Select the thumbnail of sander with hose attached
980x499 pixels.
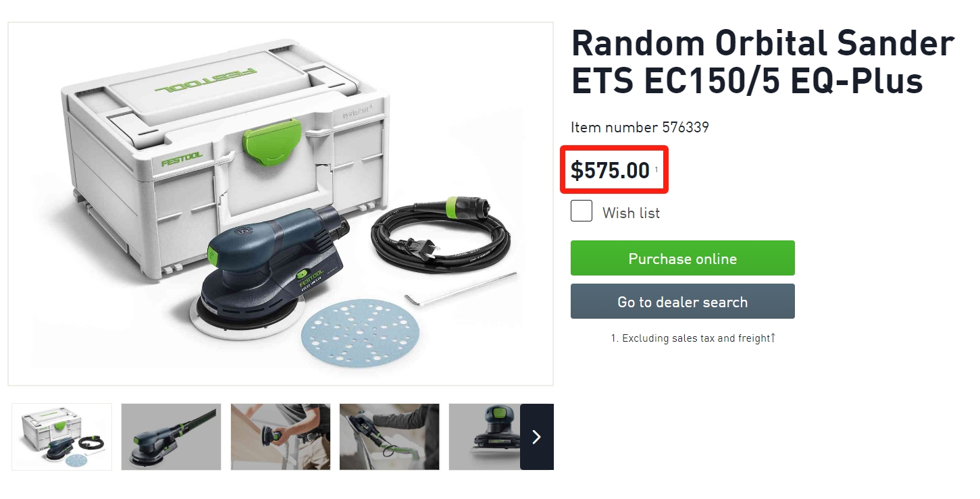click(x=171, y=437)
